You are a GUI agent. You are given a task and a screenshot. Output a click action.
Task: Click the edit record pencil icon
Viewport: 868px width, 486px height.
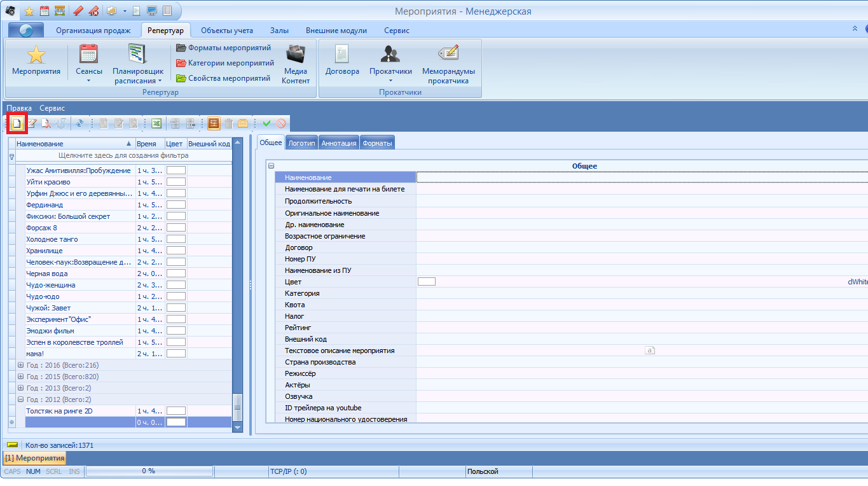32,123
